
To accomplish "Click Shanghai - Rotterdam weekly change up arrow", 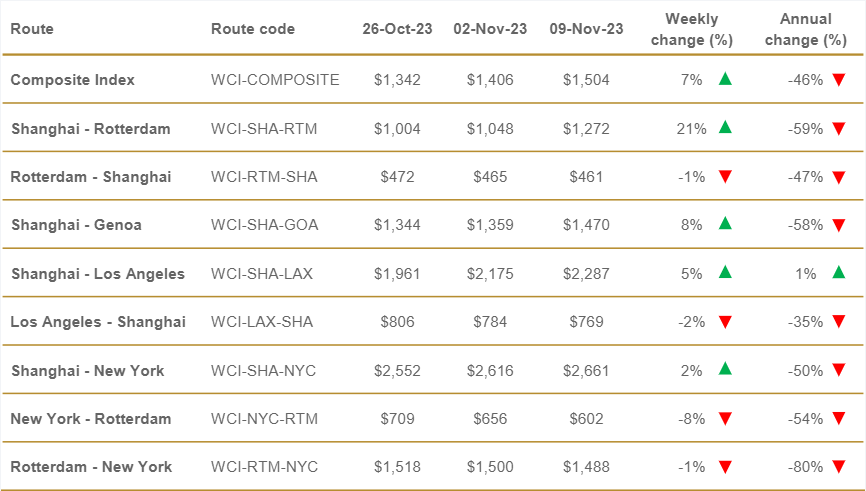I will coord(726,128).
